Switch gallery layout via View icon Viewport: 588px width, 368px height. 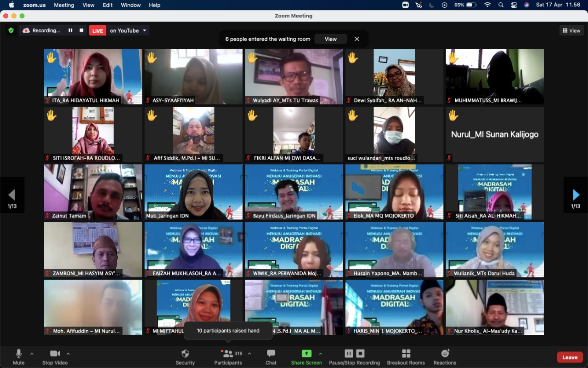[571, 30]
